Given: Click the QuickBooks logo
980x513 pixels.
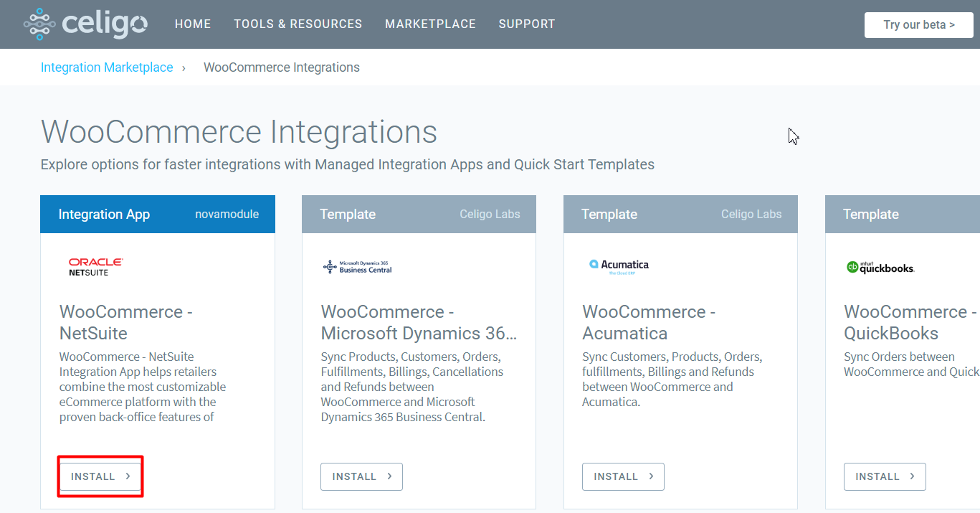Looking at the screenshot, I should point(880,268).
